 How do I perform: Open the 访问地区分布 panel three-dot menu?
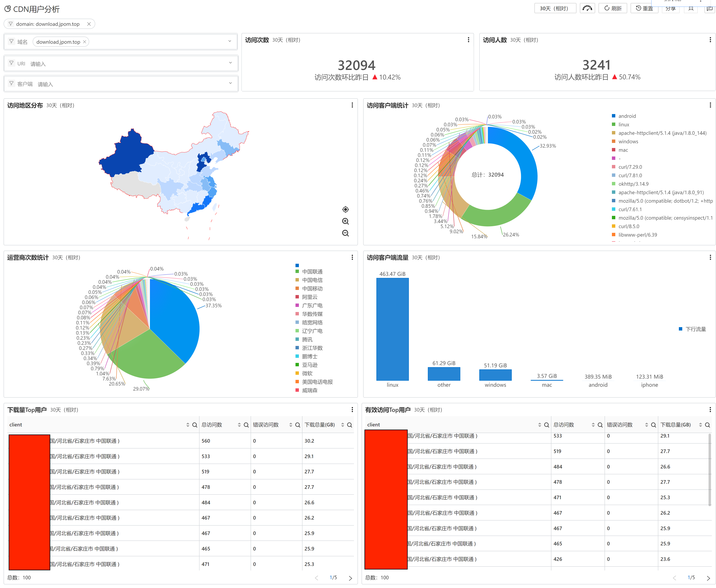point(352,105)
